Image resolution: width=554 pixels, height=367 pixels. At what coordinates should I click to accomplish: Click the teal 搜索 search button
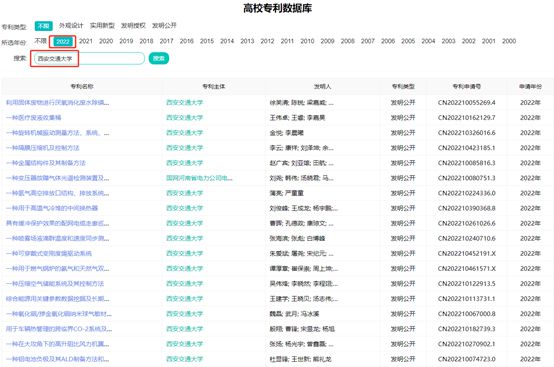(159, 58)
